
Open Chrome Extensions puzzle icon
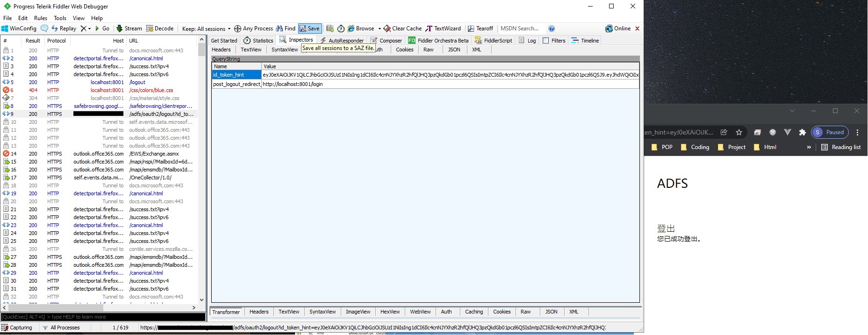(x=803, y=132)
